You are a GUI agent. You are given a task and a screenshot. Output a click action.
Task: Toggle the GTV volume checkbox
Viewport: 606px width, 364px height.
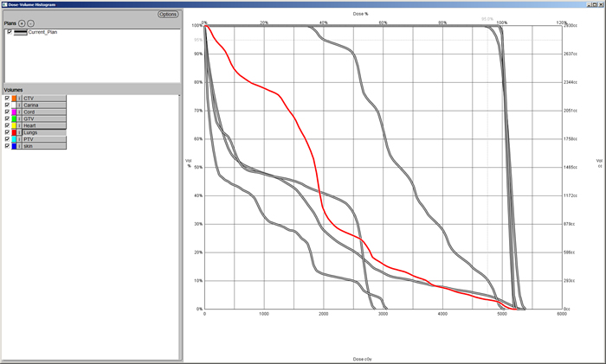[x=8, y=118]
